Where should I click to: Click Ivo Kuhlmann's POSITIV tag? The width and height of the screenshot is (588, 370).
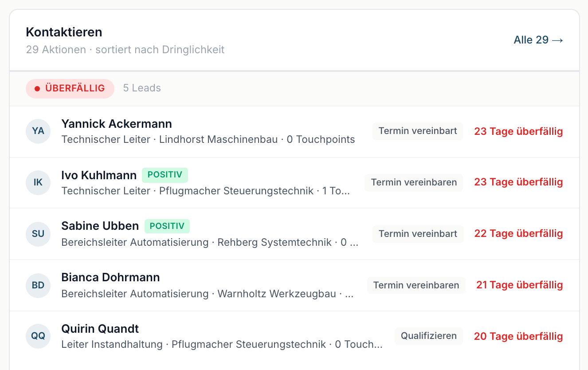[165, 175]
